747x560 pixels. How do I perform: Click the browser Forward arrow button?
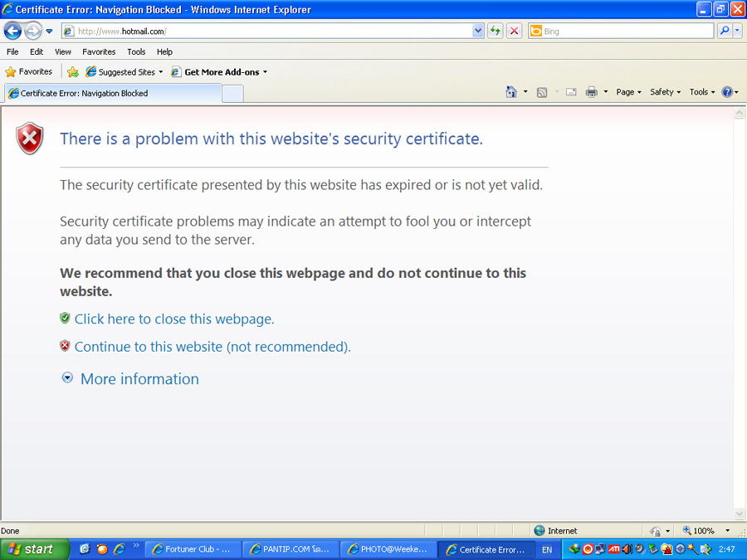tap(33, 32)
